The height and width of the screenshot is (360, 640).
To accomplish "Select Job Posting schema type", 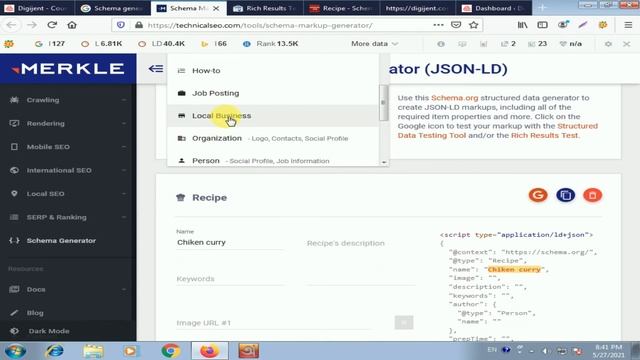I will tap(273, 93).
